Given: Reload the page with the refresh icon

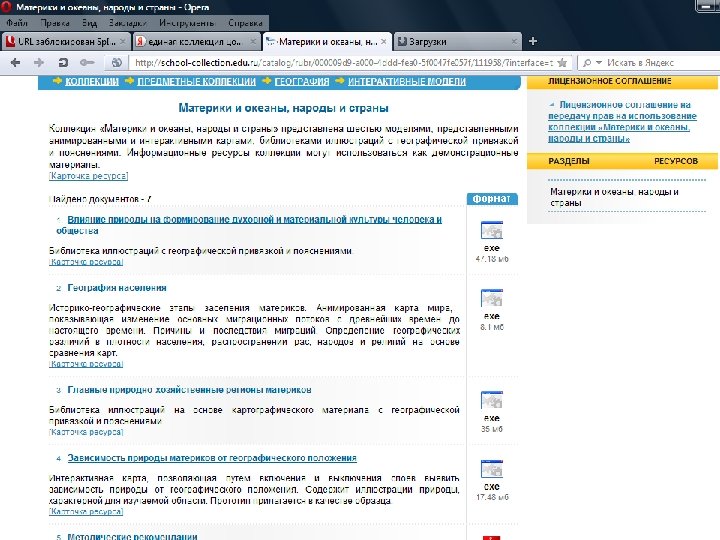Looking at the screenshot, I should (63, 62).
